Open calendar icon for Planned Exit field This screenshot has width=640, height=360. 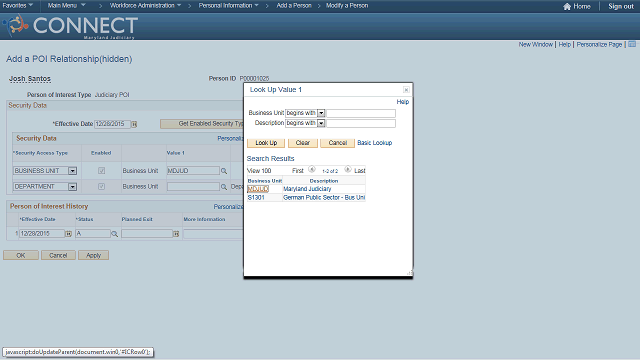pos(176,233)
